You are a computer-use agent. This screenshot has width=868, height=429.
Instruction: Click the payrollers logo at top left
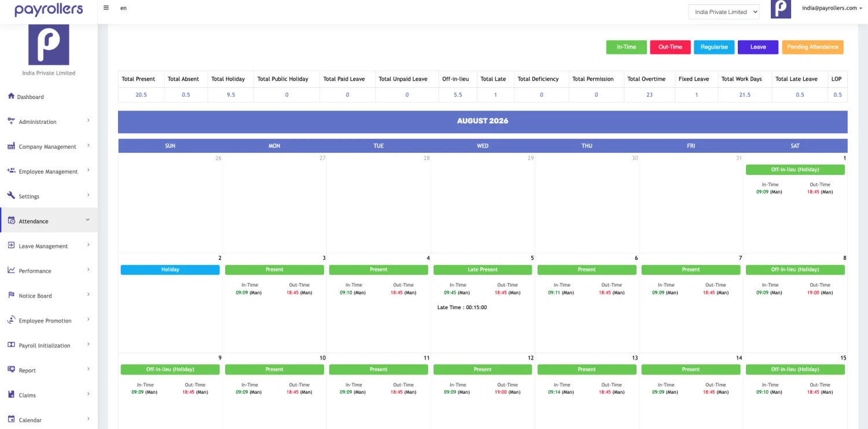pyautogui.click(x=49, y=9)
